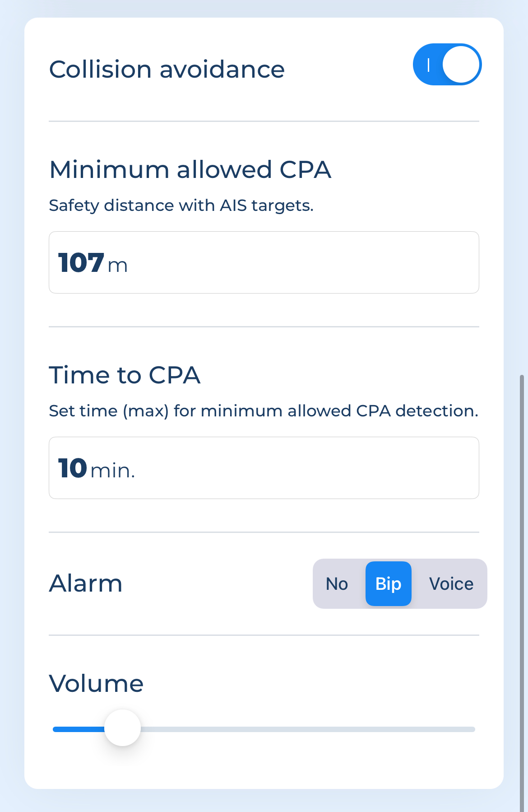Focus the Time to CPA input field
The image size is (528, 812).
coord(264,468)
